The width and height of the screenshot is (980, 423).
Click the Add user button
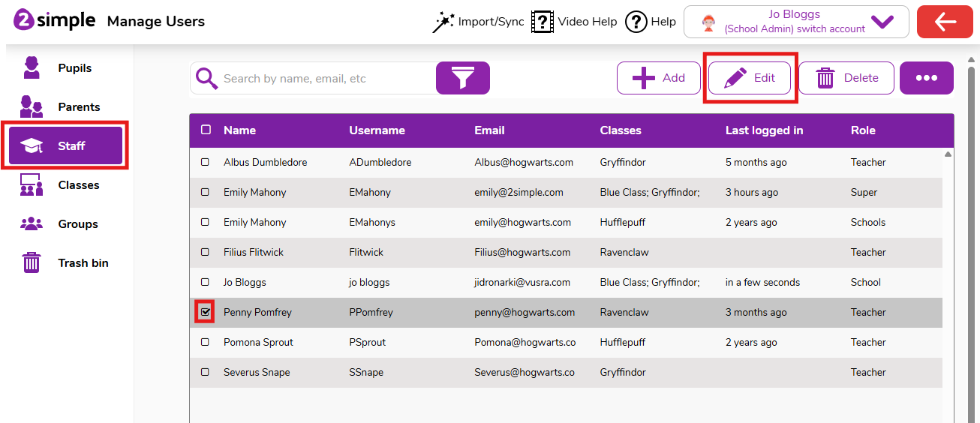[x=658, y=78]
